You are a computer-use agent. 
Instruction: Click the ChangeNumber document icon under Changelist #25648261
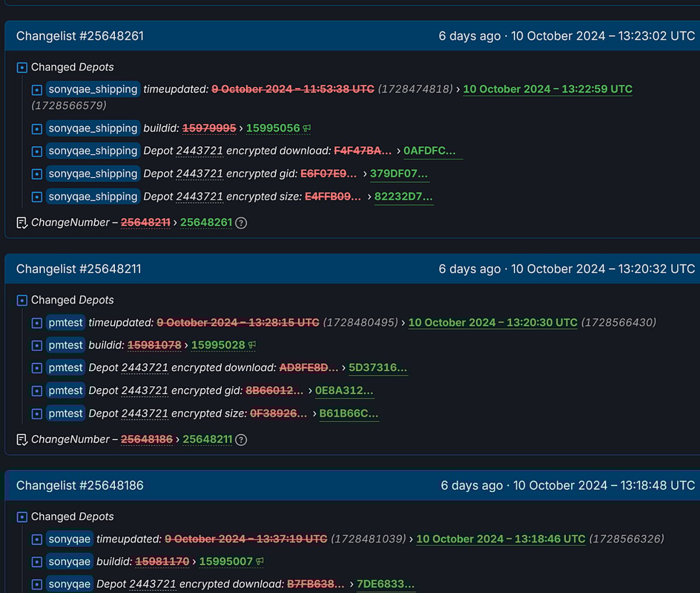click(22, 223)
